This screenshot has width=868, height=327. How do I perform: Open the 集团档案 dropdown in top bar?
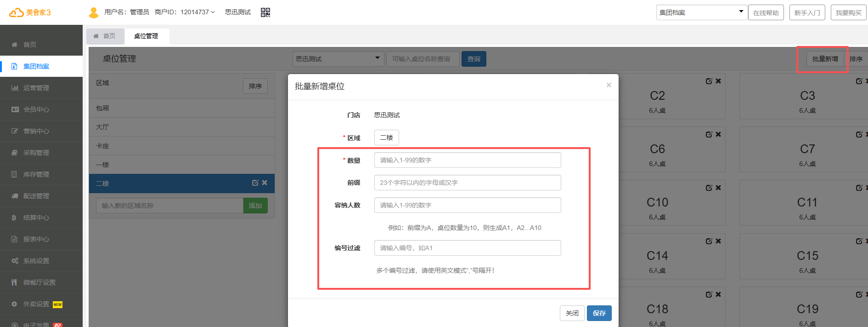(x=700, y=12)
